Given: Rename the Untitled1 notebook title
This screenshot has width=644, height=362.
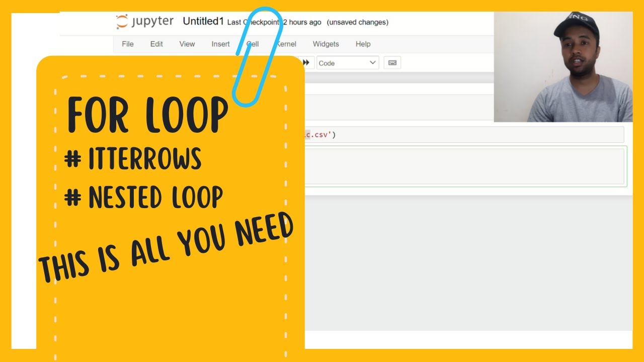Looking at the screenshot, I should click(x=203, y=22).
